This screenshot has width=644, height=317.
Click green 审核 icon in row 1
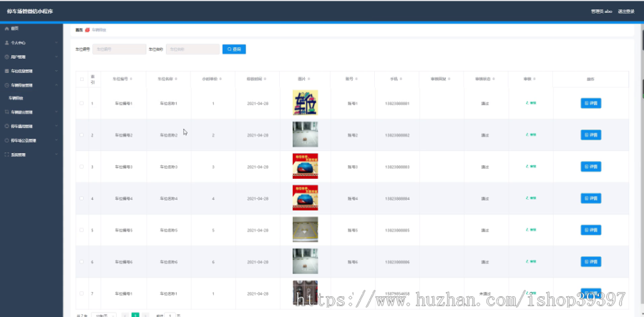point(527,103)
